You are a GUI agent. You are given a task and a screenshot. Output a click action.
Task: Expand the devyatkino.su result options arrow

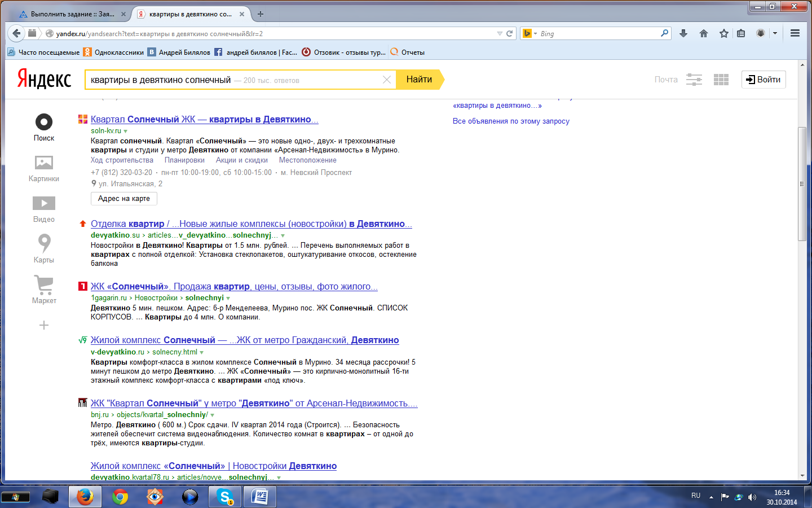point(283,235)
